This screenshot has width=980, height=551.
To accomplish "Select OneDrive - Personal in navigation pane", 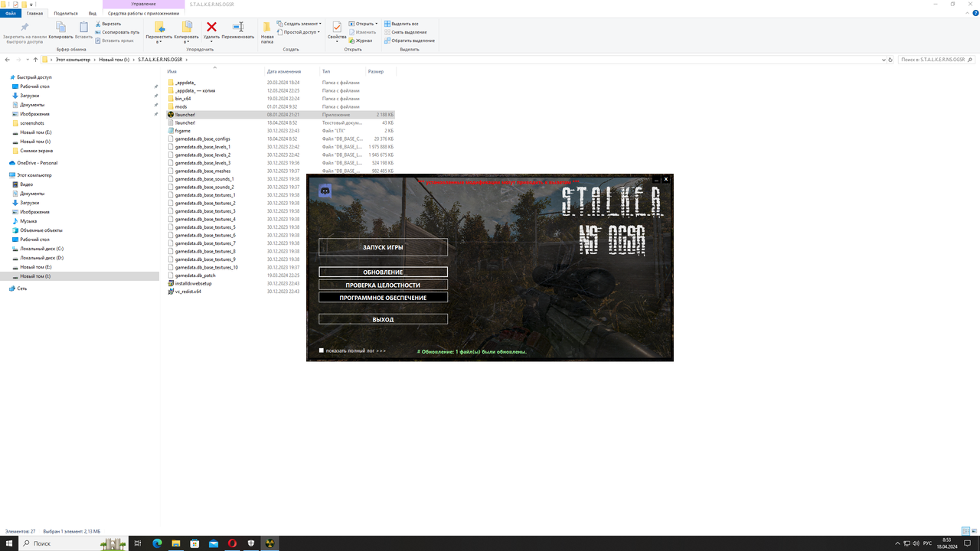I will [x=38, y=163].
